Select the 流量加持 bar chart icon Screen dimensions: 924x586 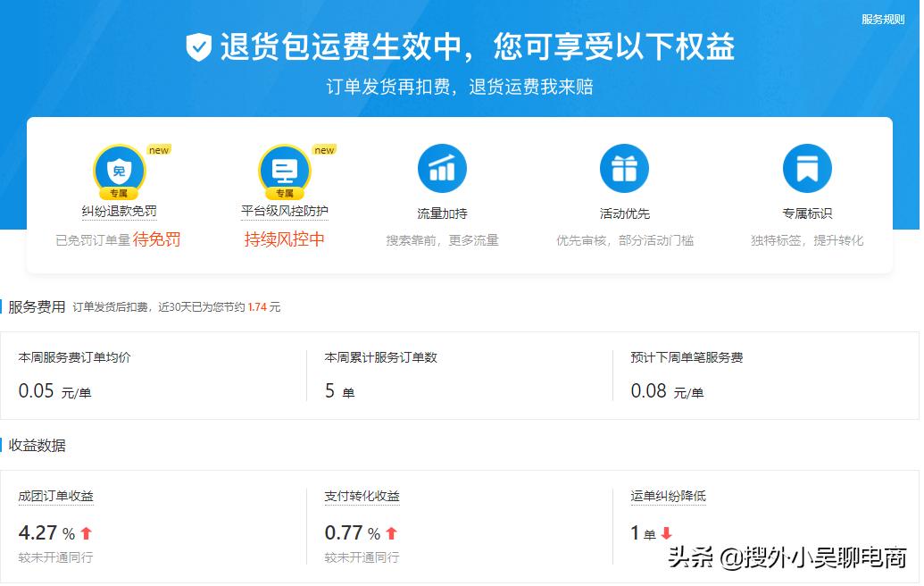[441, 167]
